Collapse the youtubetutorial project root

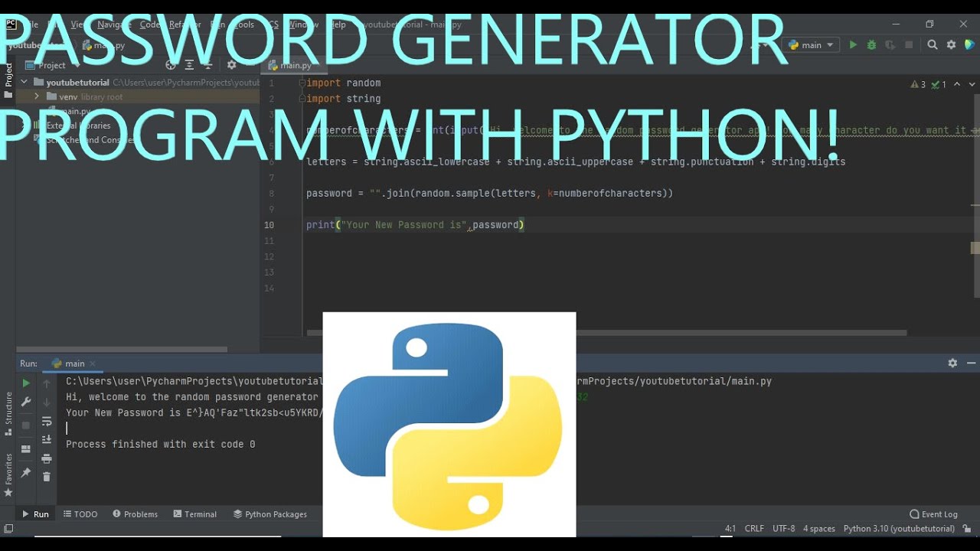click(24, 82)
